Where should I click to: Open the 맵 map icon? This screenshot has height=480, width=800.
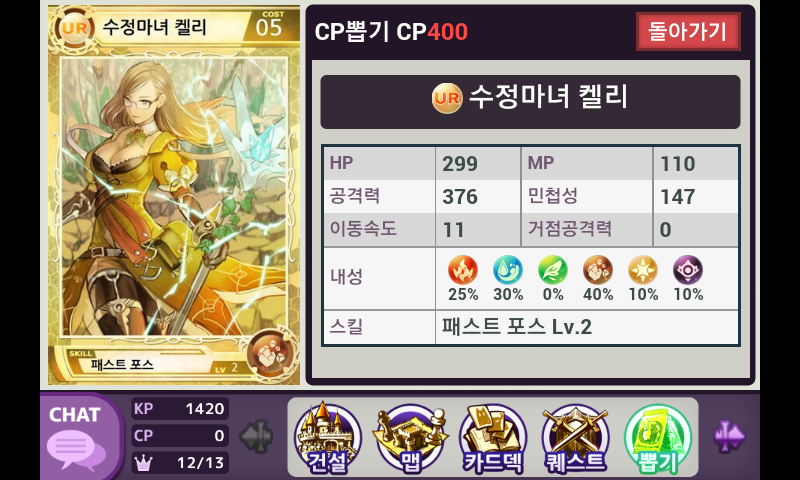[410, 438]
